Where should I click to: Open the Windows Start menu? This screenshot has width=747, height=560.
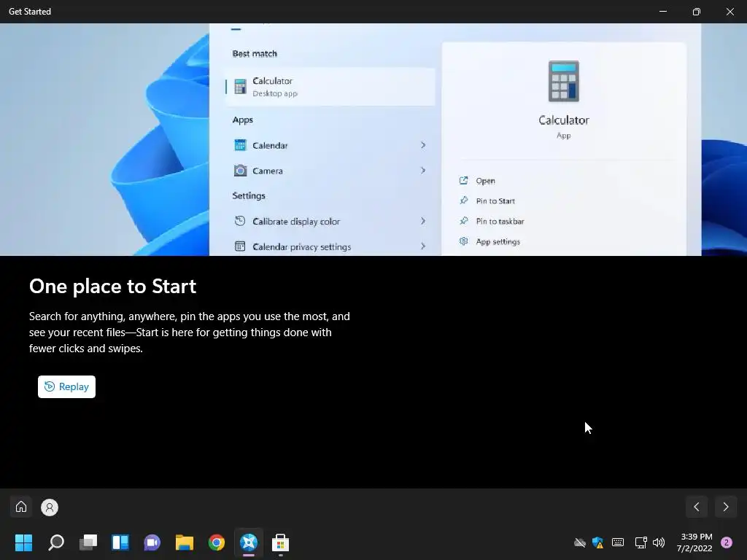[x=24, y=542]
